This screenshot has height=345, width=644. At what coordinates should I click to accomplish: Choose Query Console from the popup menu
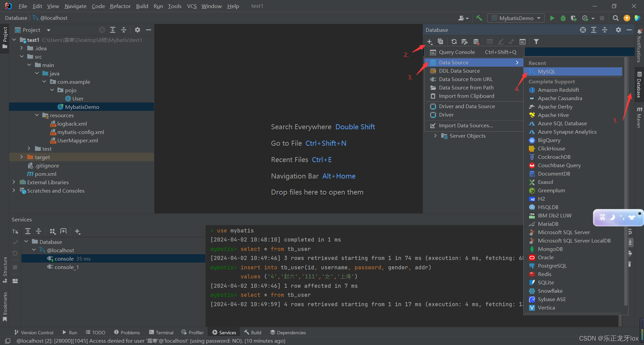click(473, 52)
